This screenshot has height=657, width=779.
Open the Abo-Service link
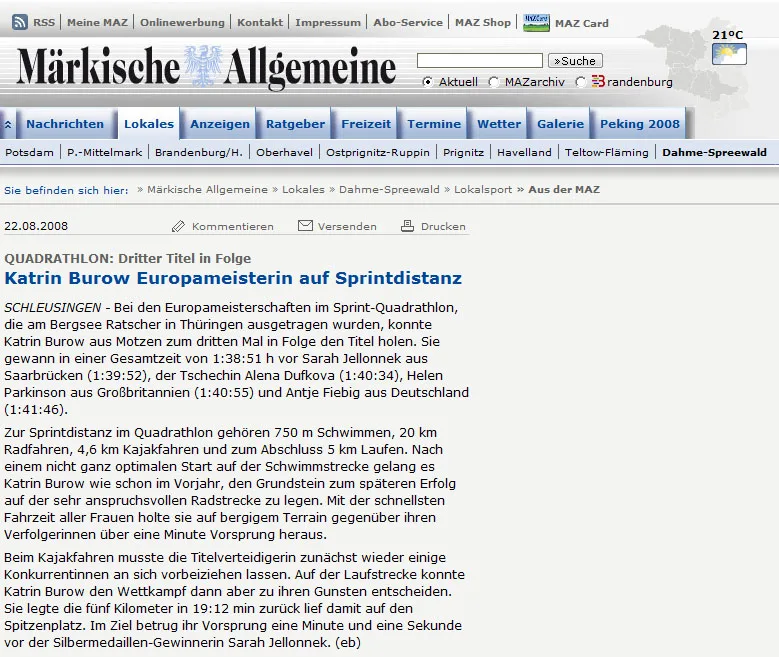[x=408, y=22]
